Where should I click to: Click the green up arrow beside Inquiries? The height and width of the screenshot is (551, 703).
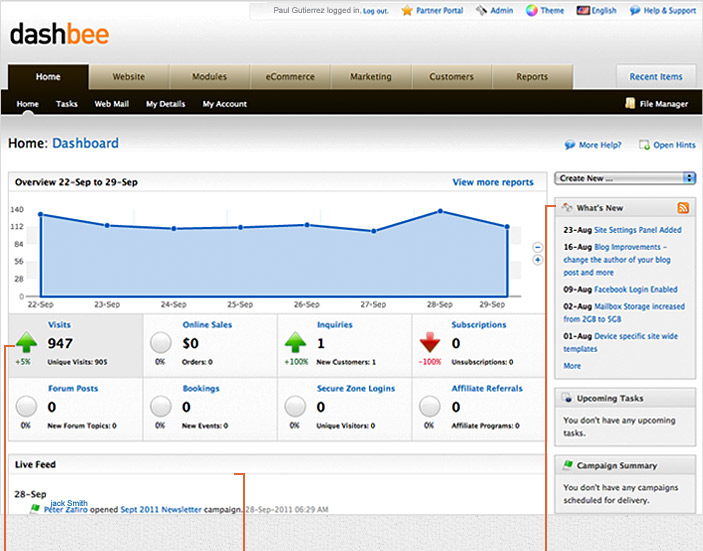[x=295, y=342]
